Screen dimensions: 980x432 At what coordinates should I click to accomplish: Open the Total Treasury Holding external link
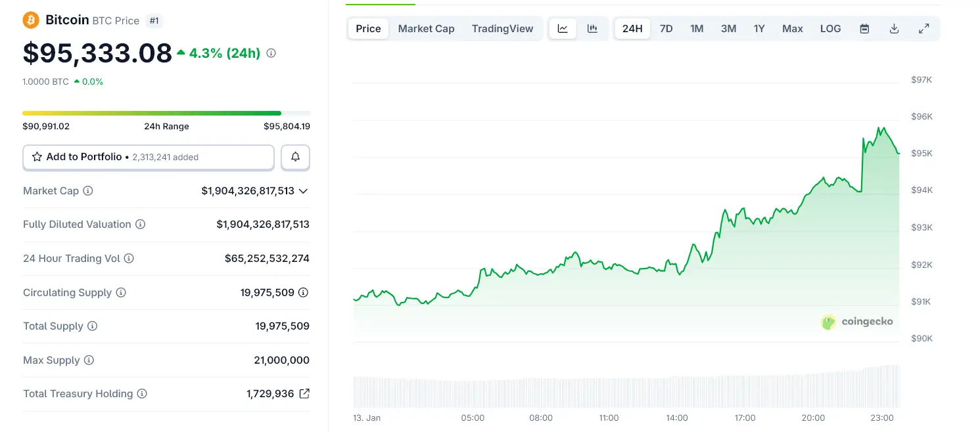click(x=303, y=393)
